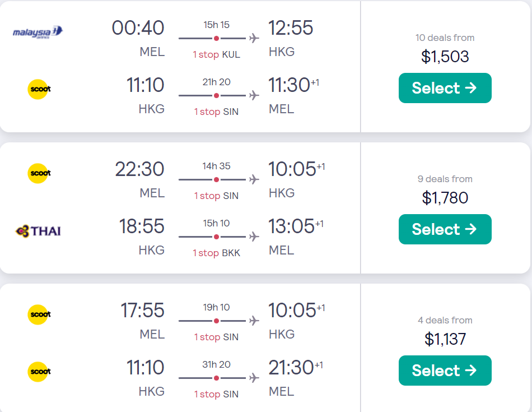
Task: Click the Scoot logo on HKG 11:10 21h 20 flight
Action: (39, 89)
